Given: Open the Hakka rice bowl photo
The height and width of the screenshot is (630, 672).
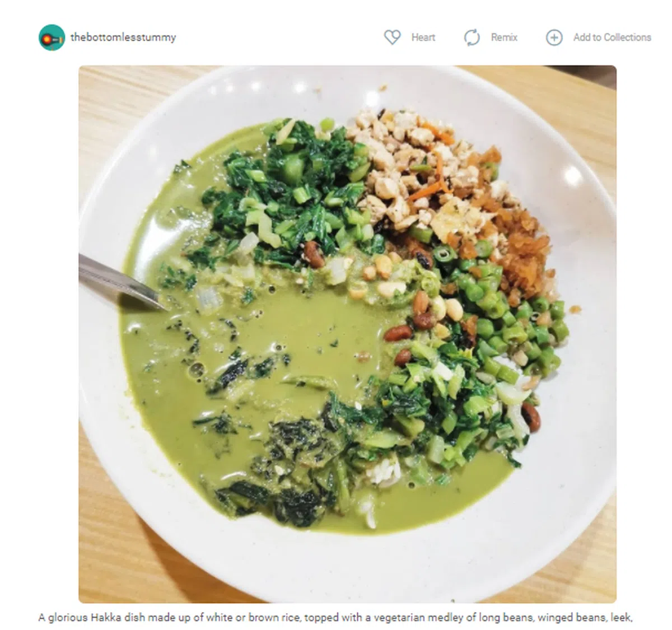Looking at the screenshot, I should coord(347,334).
